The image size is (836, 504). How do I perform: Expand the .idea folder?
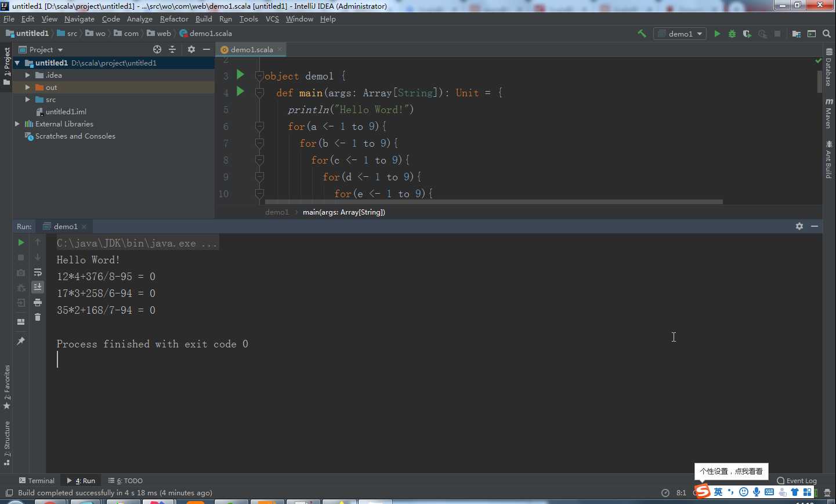click(x=27, y=75)
